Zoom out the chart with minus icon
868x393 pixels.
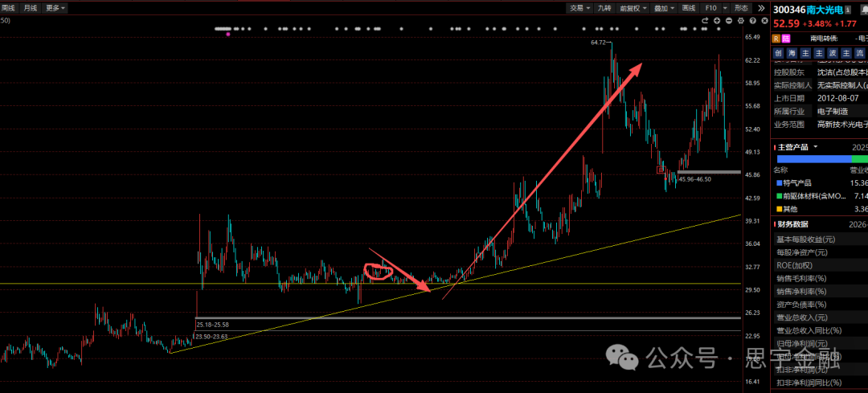point(728,20)
